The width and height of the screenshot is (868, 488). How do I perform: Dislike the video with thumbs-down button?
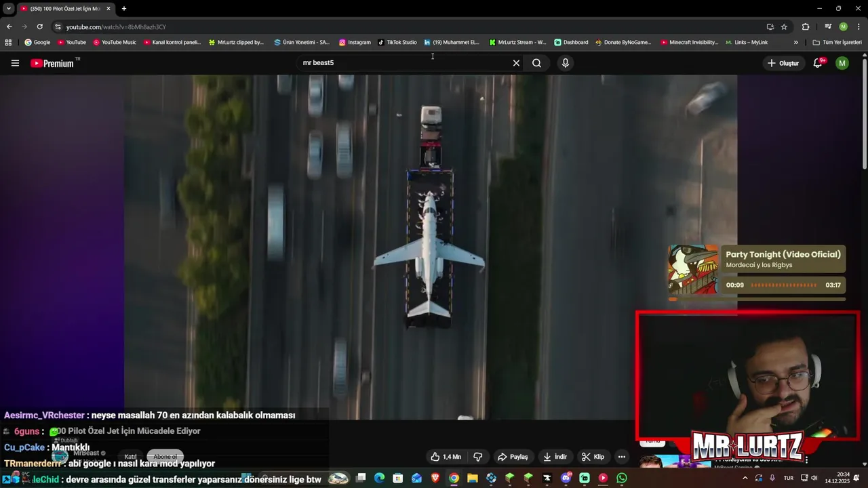point(477,457)
